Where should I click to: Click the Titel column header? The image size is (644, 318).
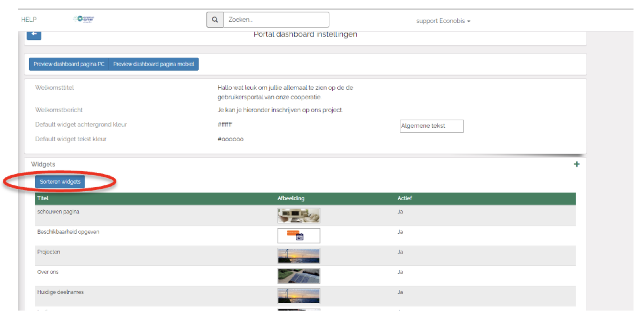coord(43,198)
